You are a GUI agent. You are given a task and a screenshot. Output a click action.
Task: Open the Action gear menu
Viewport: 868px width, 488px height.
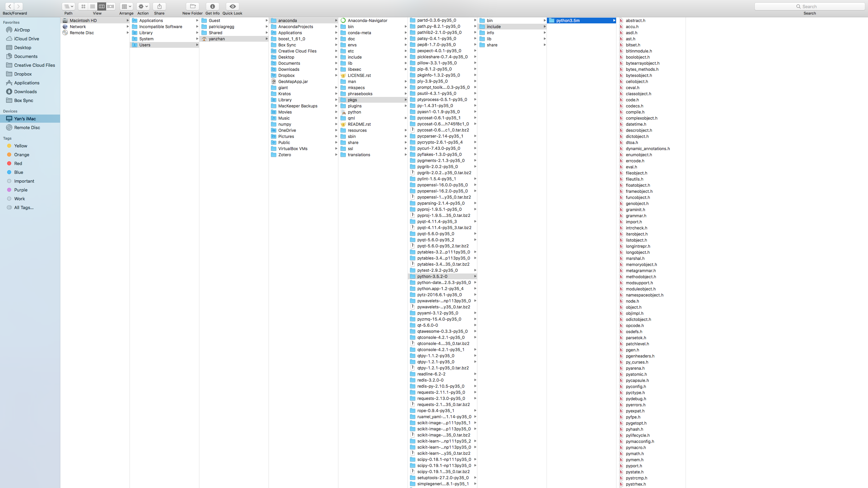(143, 6)
